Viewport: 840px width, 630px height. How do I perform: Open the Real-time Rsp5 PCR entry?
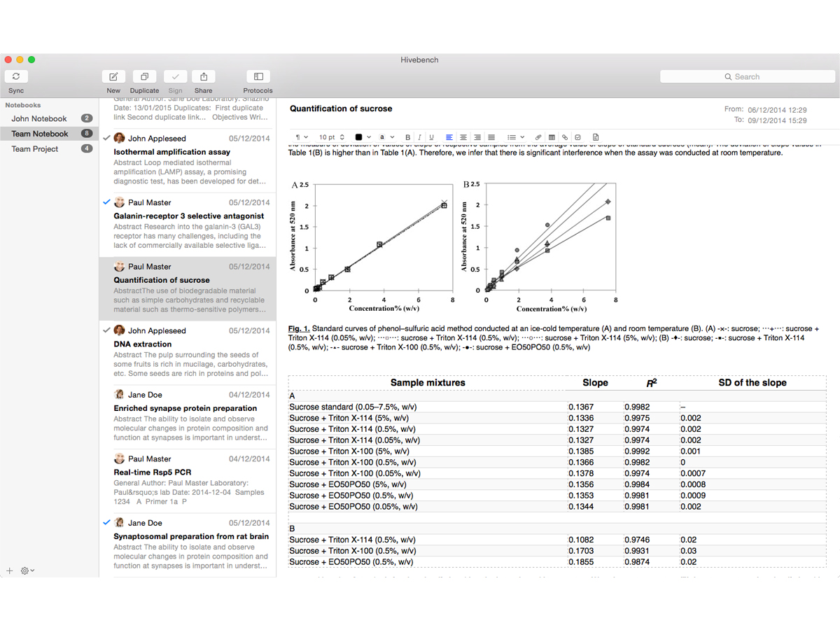(152, 472)
